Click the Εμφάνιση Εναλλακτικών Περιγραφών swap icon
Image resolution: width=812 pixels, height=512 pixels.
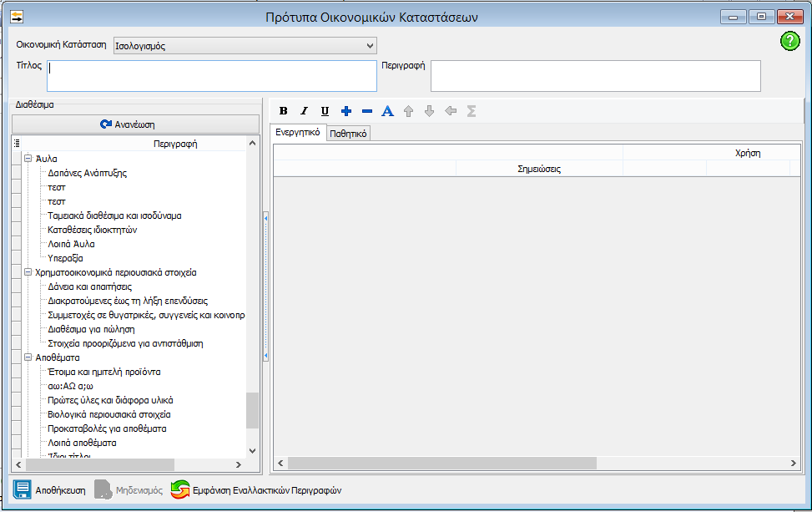(x=180, y=489)
